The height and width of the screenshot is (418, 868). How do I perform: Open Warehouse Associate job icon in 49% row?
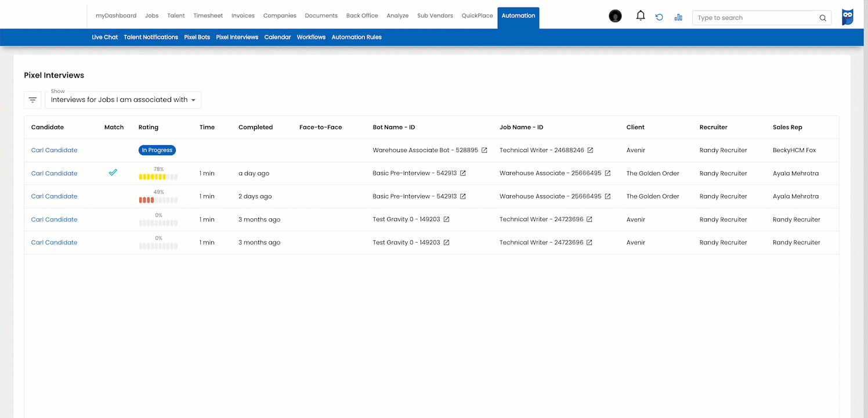point(607,197)
